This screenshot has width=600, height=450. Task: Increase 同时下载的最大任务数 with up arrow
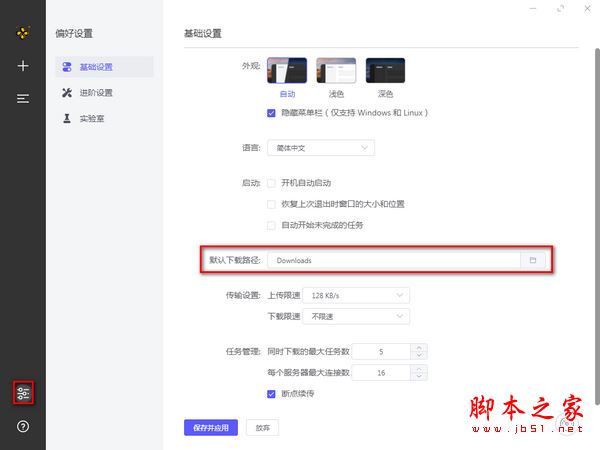419,348
